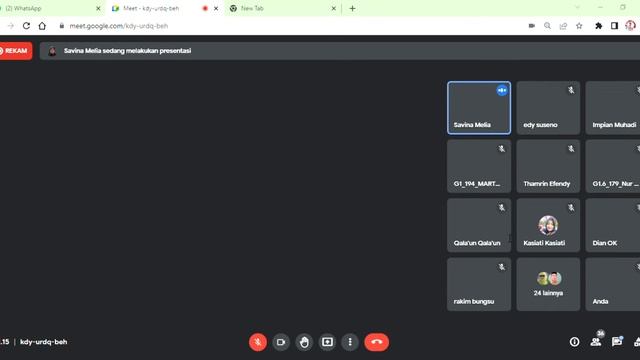Share this page icon in address bar

[563, 26]
